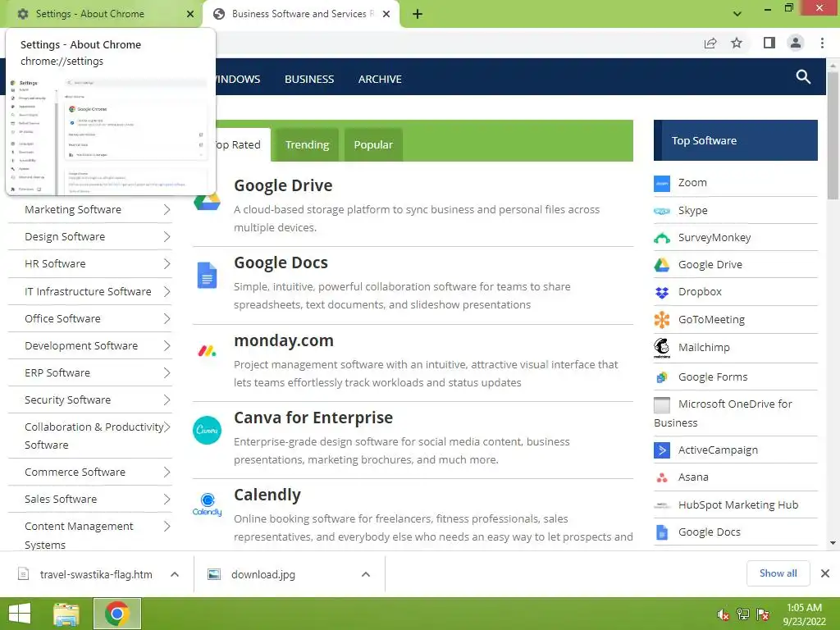Screen dimensions: 840x630
Task: Expand ERP Software category chevron
Action: pos(167,373)
